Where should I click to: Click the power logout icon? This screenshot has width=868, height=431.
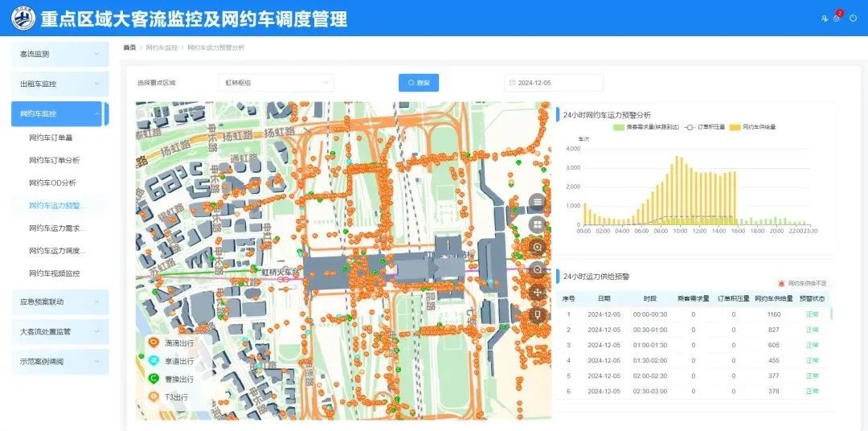pos(853,18)
